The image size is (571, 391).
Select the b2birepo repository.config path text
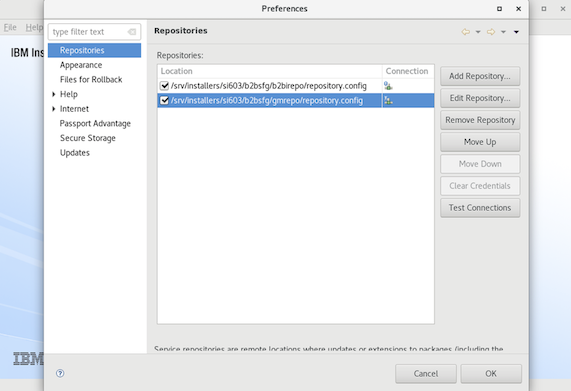(x=269, y=86)
